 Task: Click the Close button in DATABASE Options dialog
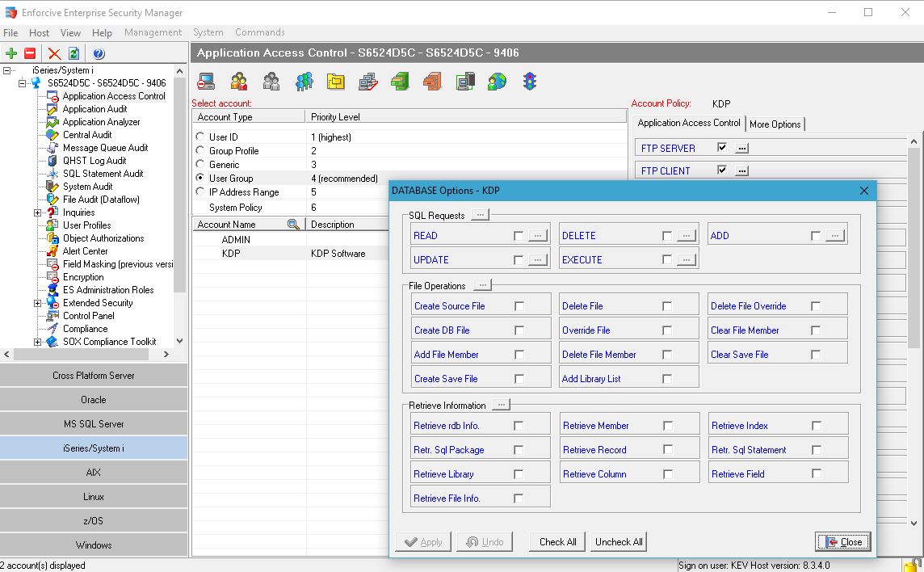point(842,542)
